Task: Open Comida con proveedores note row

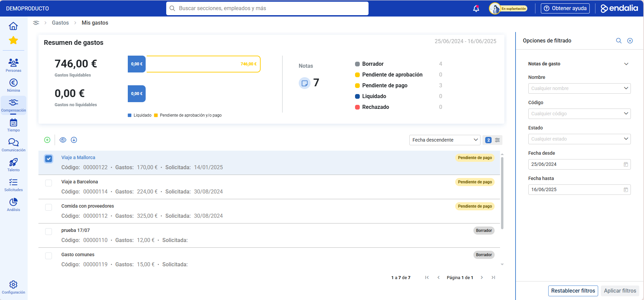Action: click(x=269, y=211)
